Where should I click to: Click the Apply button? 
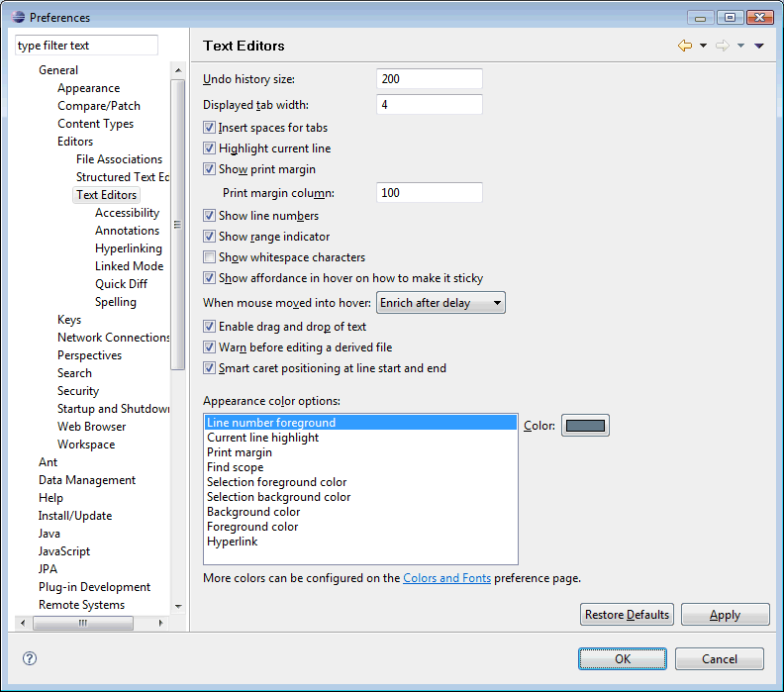coord(725,614)
